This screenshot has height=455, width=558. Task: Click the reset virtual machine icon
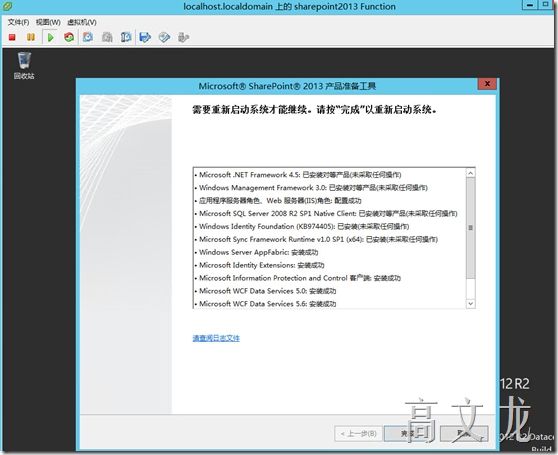click(x=69, y=37)
